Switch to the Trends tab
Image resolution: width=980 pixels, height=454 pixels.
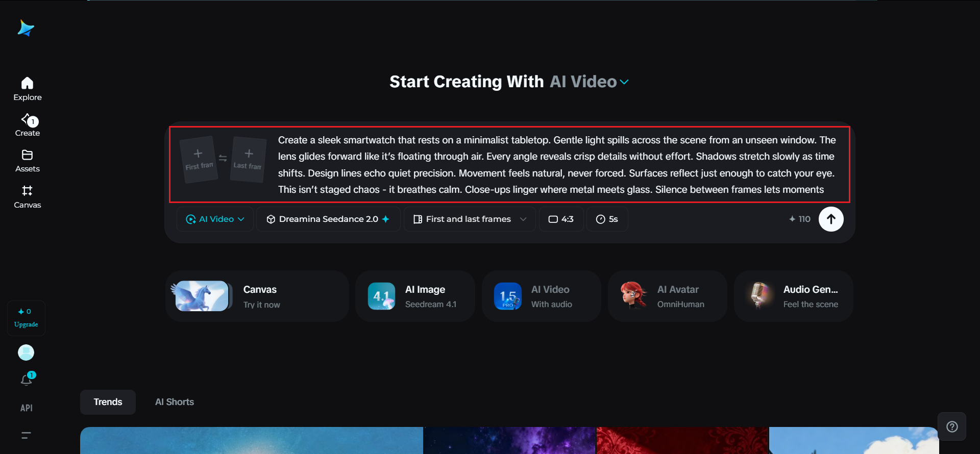click(108, 402)
